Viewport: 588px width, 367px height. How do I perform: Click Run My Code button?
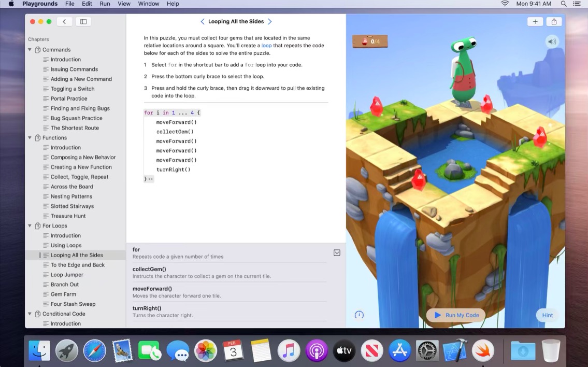pyautogui.click(x=456, y=315)
